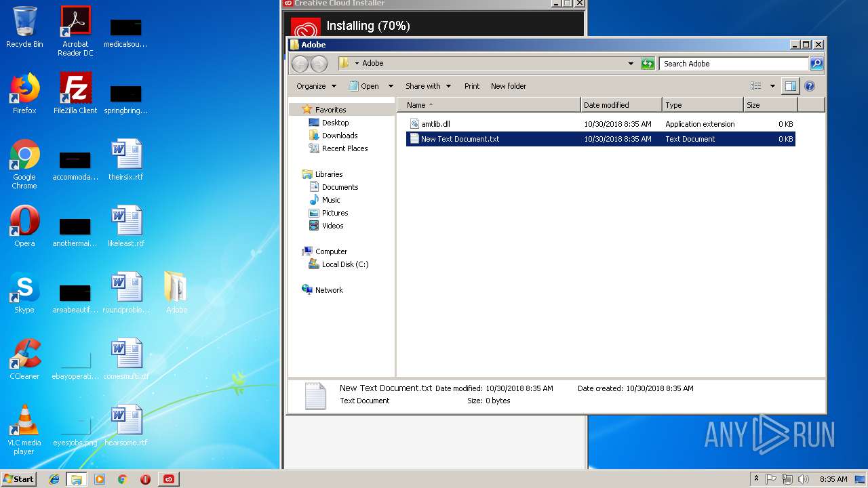Select likeleast.rtf document on desktop
Screen dimensions: 868x488
[x=126, y=226]
